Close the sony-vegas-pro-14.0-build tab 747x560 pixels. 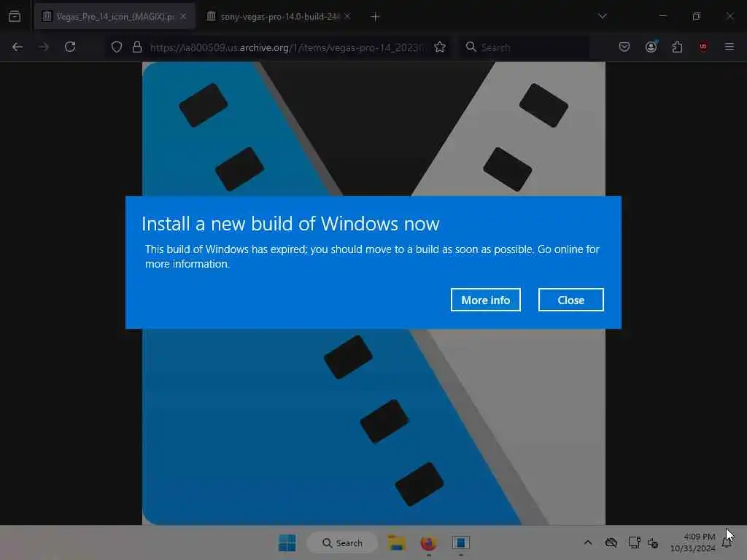[x=347, y=17]
